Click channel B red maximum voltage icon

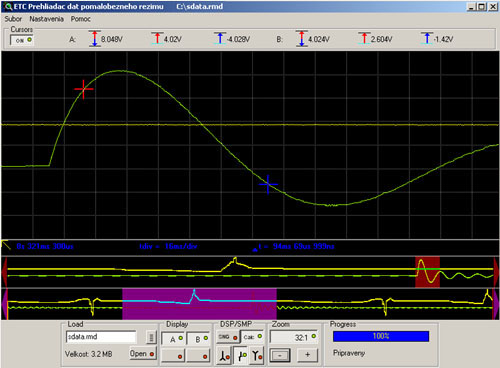(x=364, y=39)
